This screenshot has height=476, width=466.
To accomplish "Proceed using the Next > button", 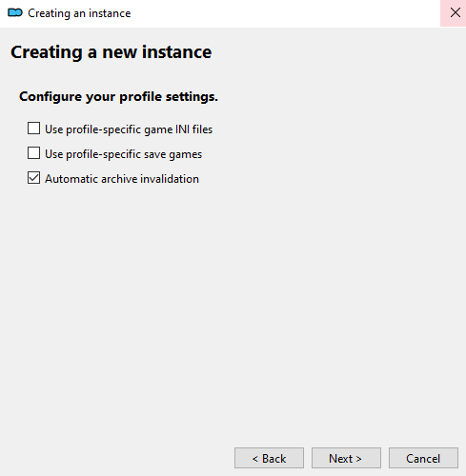I will 346,458.
